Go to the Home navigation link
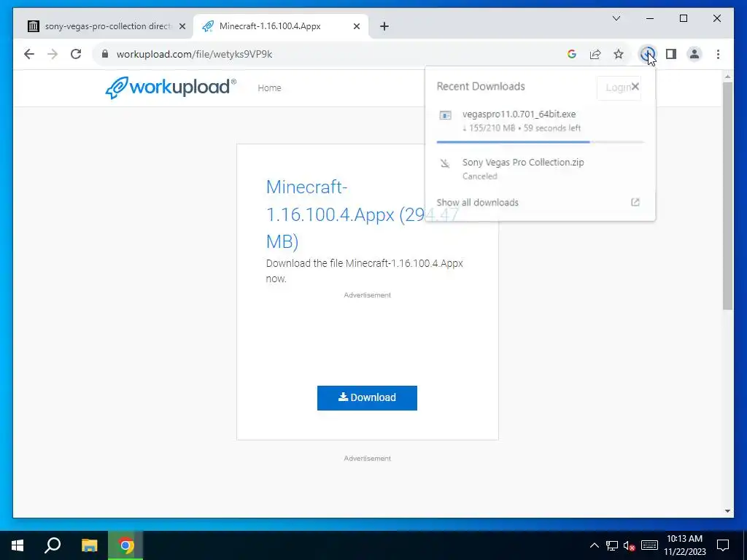 269,87
